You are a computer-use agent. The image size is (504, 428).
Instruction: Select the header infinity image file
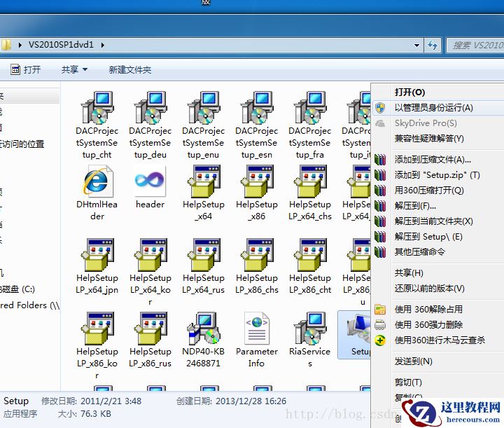[150, 181]
